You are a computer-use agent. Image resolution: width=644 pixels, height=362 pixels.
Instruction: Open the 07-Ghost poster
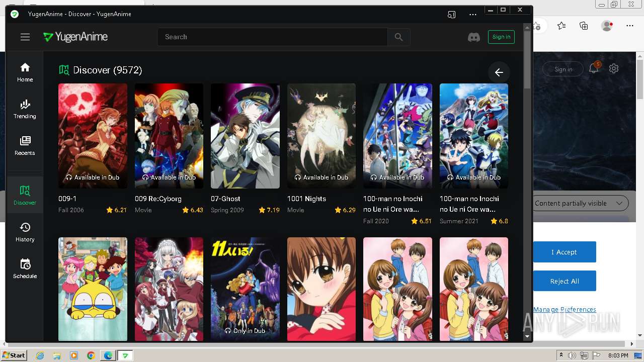[245, 136]
